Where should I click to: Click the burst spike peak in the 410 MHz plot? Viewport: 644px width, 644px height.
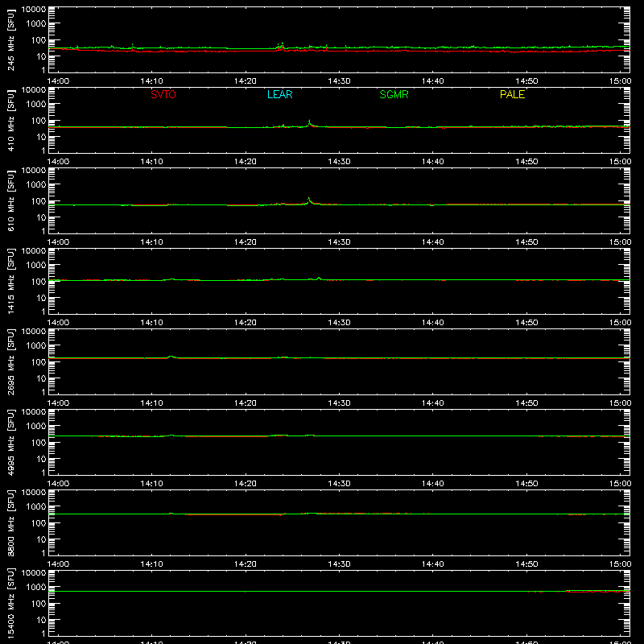point(309,121)
